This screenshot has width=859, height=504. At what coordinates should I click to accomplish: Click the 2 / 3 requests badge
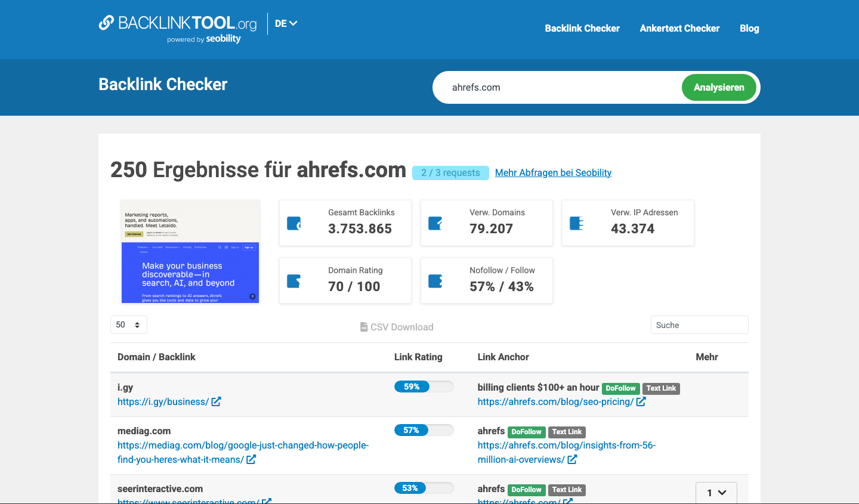point(450,172)
